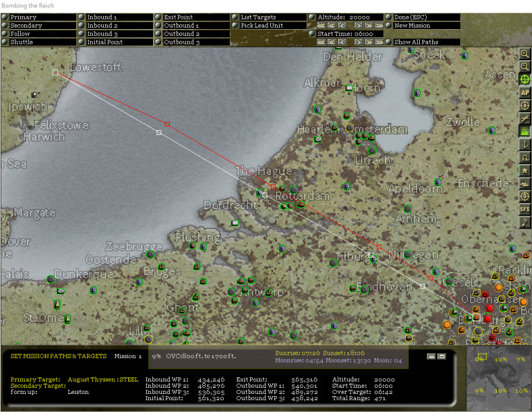Toggle the green factory icon
The height and width of the screenshot is (412, 532).
[x=524, y=132]
